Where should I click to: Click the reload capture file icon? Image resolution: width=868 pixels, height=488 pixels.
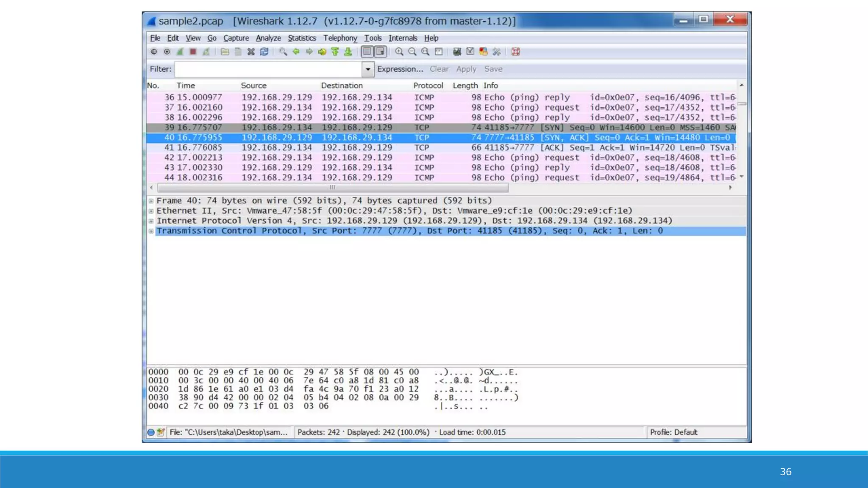pyautogui.click(x=264, y=52)
